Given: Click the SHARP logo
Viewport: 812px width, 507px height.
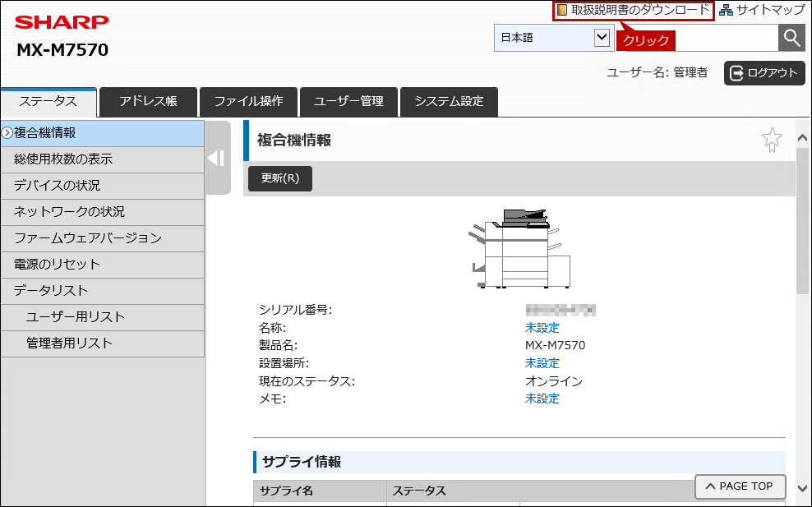Looking at the screenshot, I should click(62, 22).
